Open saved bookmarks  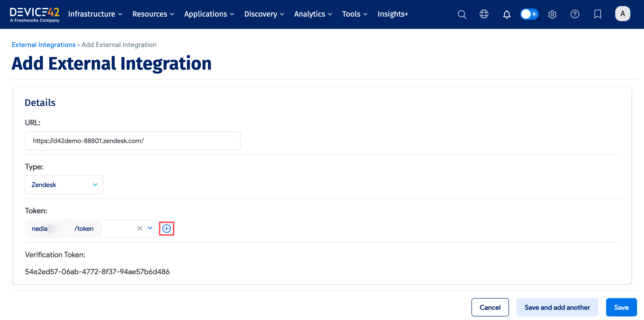[x=598, y=14]
